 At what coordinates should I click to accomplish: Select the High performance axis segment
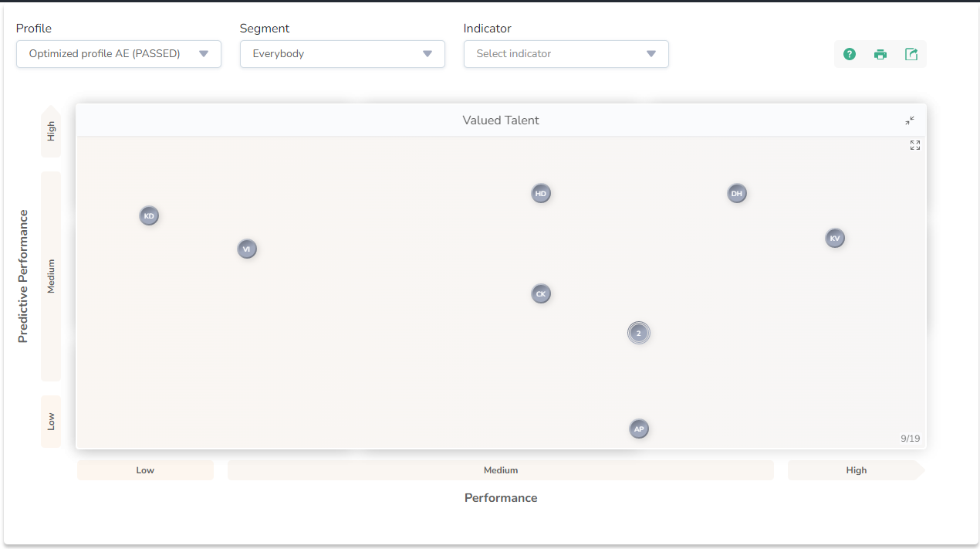point(856,470)
